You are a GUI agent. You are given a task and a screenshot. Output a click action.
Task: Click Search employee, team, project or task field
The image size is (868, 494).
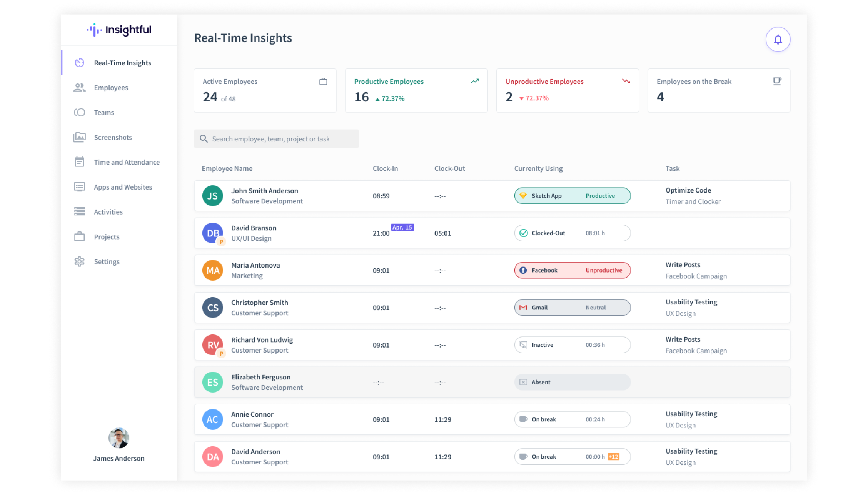[276, 138]
